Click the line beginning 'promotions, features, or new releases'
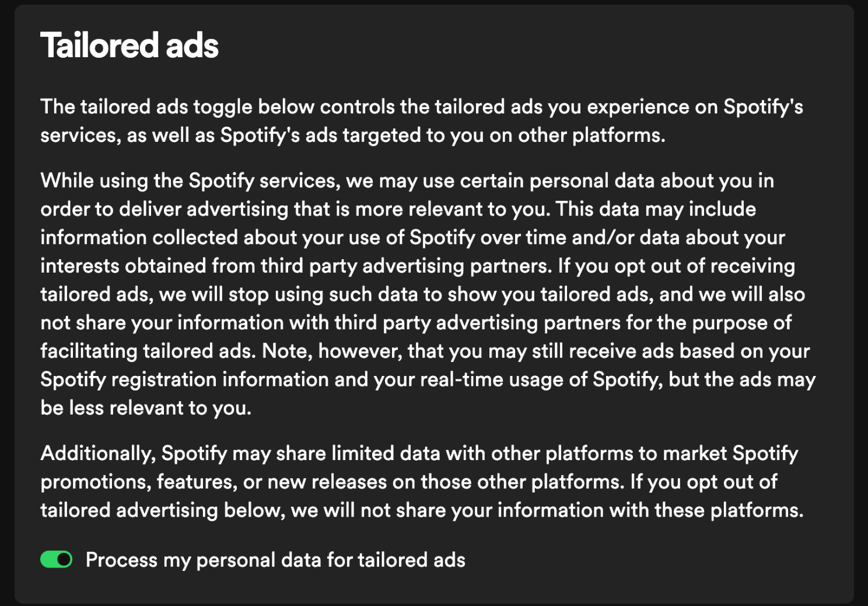The width and height of the screenshot is (868, 606). pos(409,482)
